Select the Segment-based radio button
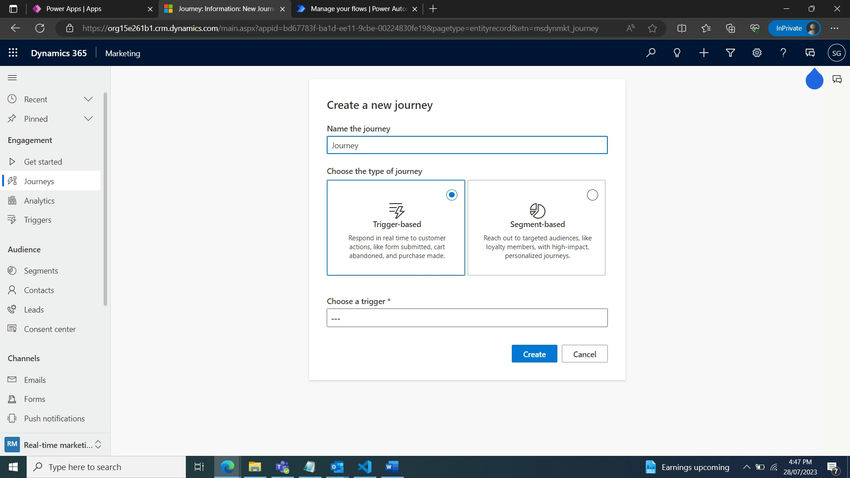 click(x=592, y=195)
